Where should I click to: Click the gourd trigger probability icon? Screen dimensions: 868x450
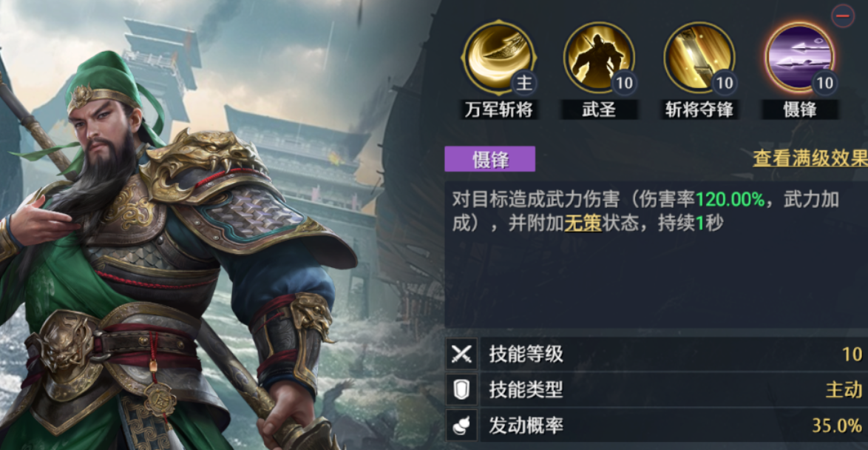(461, 425)
